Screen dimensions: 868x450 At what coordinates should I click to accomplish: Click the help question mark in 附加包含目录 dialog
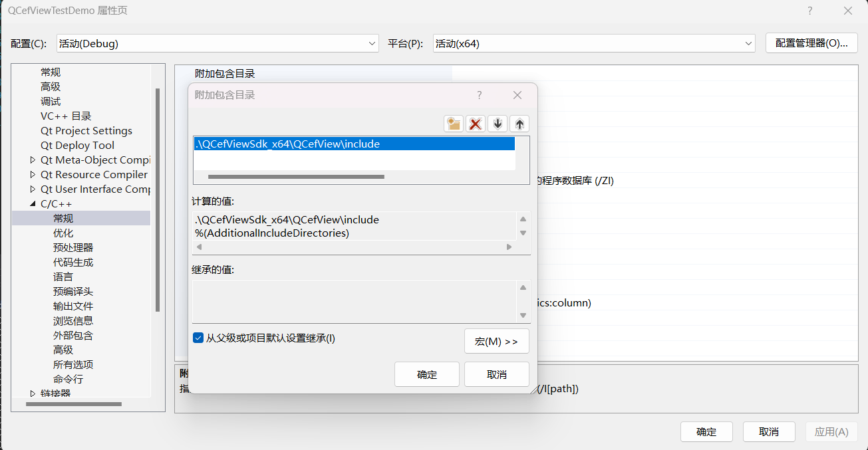point(479,95)
